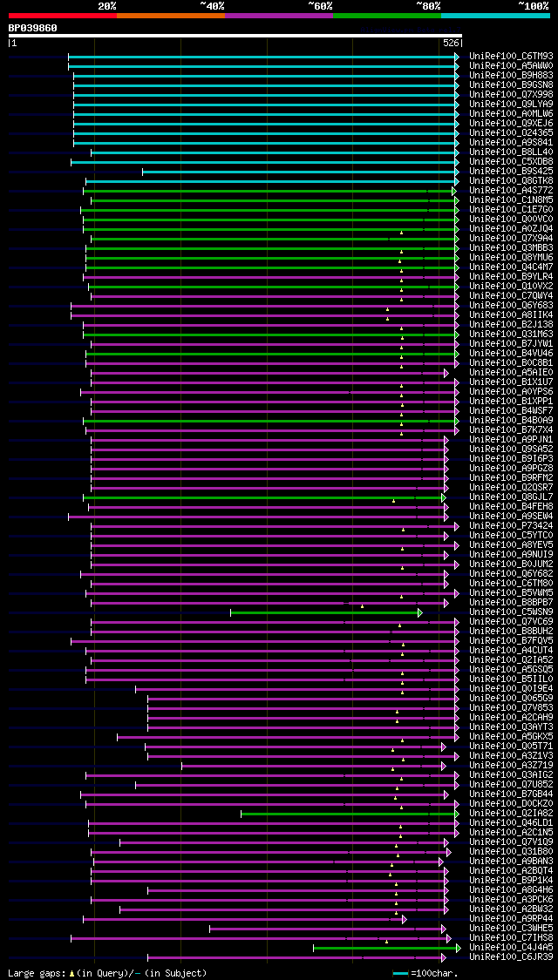Open hit UniRef100_B9S425
558x980 pixels.
(511, 172)
